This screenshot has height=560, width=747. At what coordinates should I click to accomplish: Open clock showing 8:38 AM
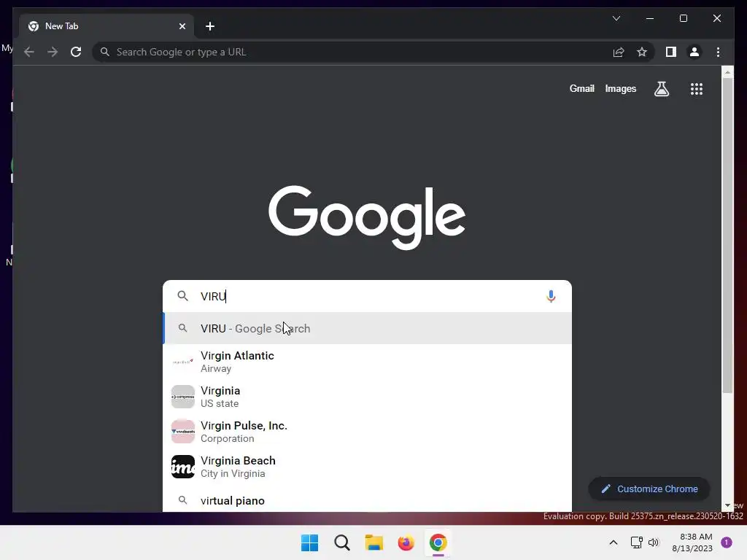pyautogui.click(x=692, y=542)
